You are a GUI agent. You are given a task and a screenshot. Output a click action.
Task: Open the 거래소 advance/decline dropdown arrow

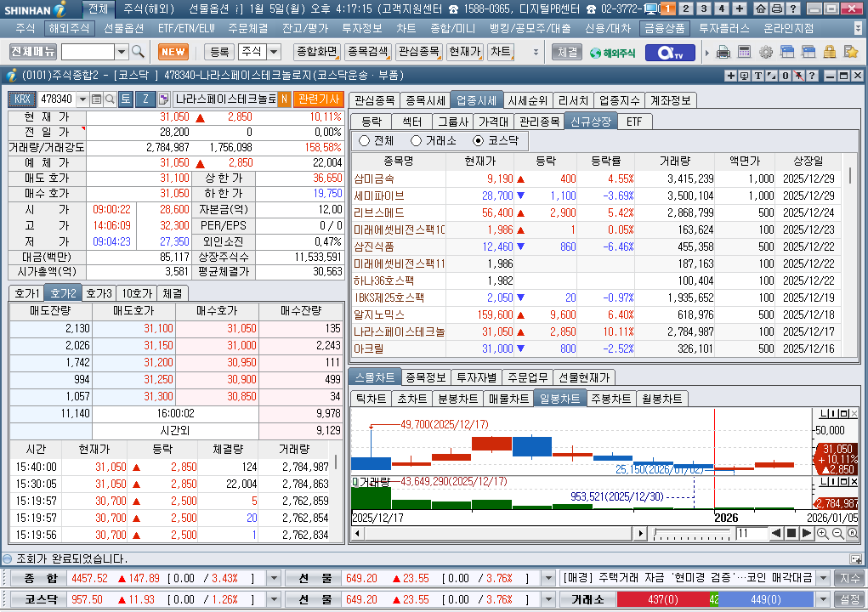(x=823, y=599)
